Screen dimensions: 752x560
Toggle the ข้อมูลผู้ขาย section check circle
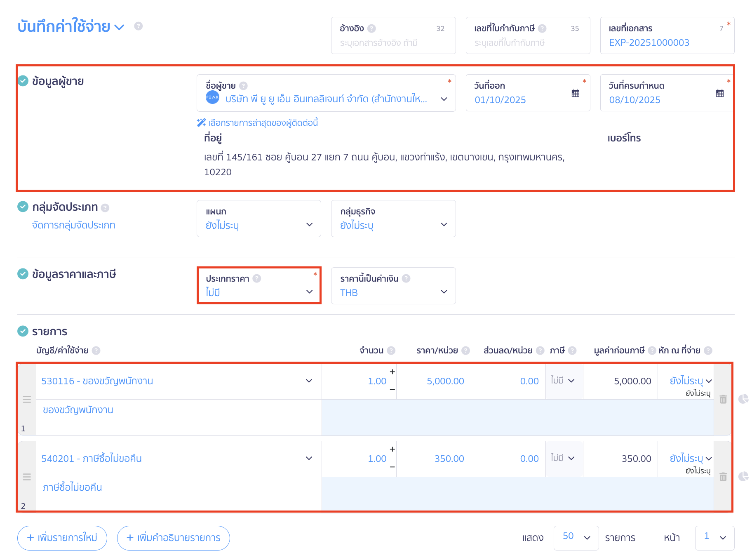[23, 81]
